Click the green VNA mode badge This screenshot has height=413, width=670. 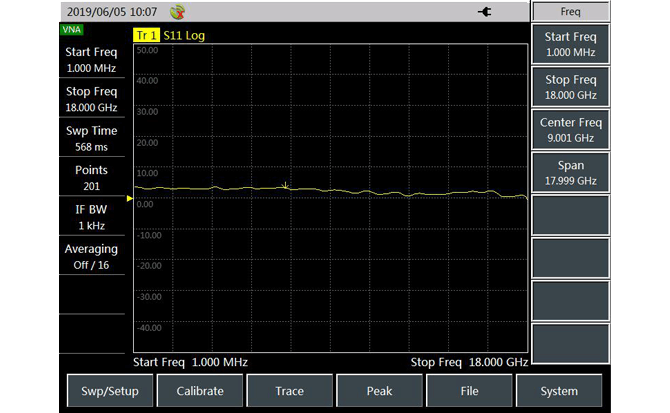pos(72,30)
